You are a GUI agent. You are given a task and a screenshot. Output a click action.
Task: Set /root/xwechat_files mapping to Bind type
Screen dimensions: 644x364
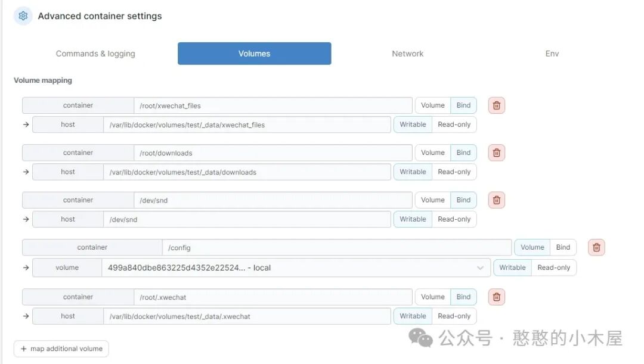click(x=463, y=105)
